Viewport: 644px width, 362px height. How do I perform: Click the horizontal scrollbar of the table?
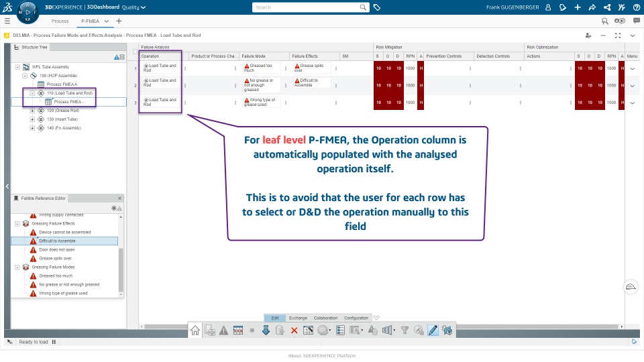[381, 326]
